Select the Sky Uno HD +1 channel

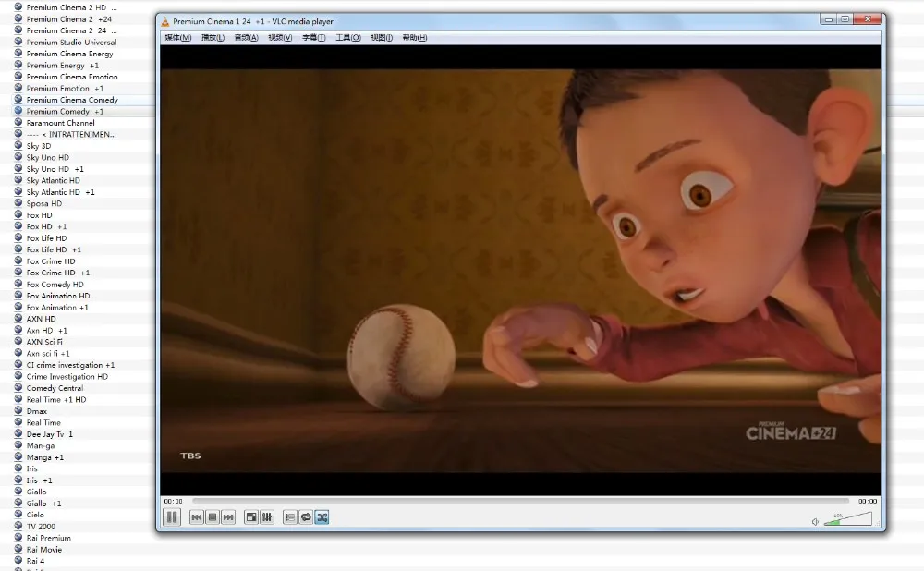(x=55, y=169)
